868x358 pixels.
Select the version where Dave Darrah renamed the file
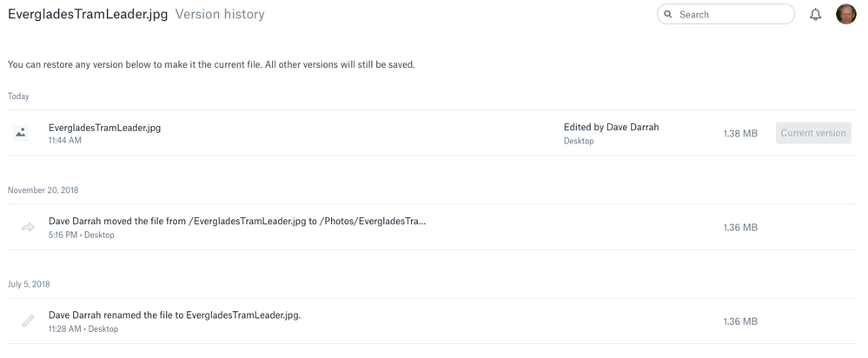[175, 315]
